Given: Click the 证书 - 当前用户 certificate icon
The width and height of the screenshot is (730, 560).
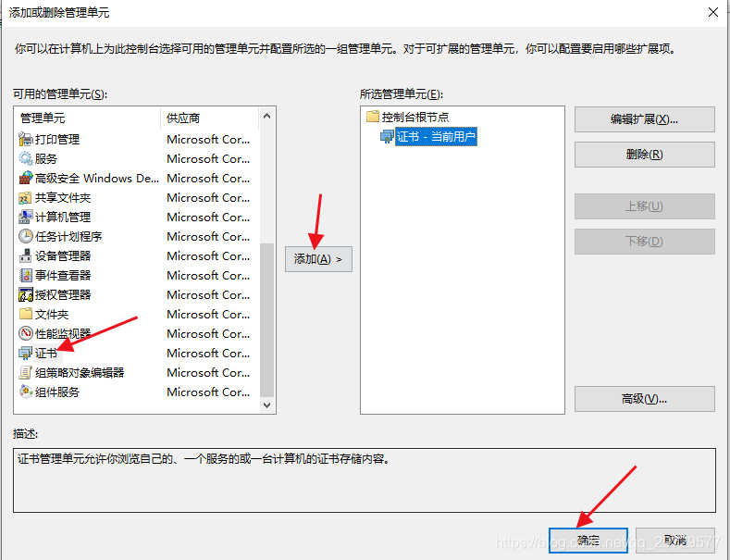Looking at the screenshot, I should point(387,137).
